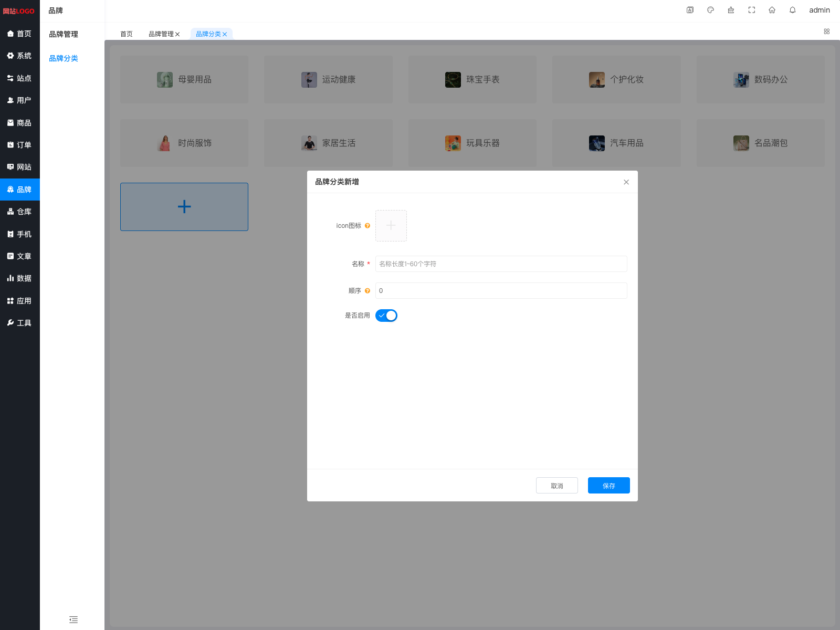Open 商品 in the left sidebar
Screen dimensions: 840x630
tap(19, 123)
